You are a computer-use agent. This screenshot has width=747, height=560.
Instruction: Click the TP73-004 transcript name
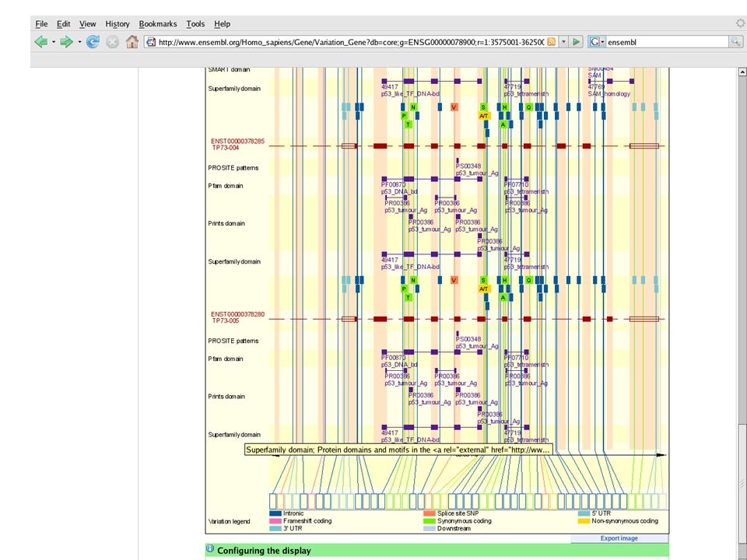click(x=226, y=148)
